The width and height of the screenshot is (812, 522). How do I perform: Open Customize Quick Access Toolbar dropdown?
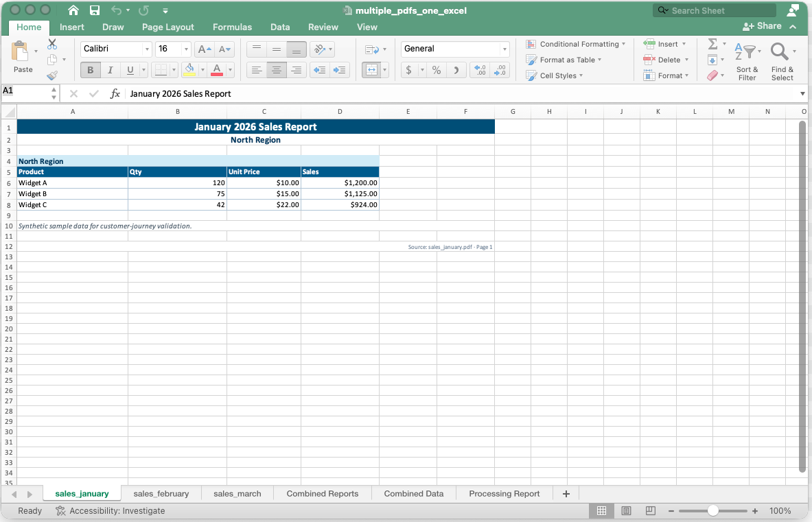coord(165,10)
